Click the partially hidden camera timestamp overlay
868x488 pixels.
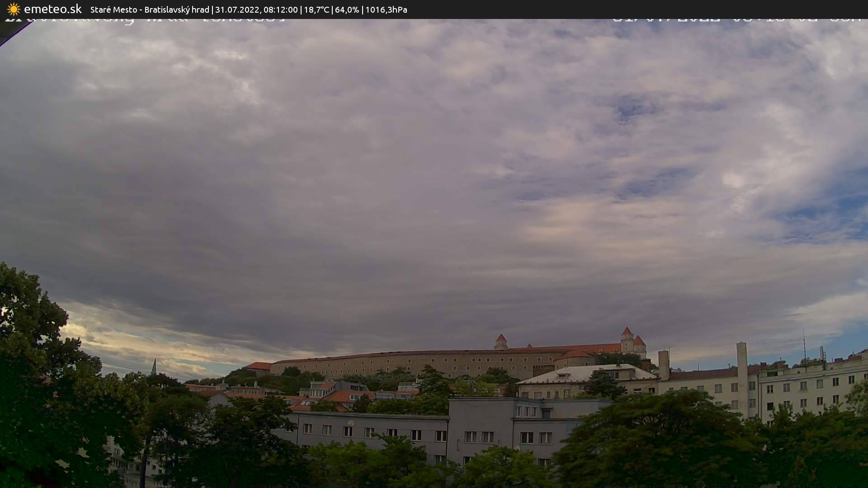tap(737, 20)
